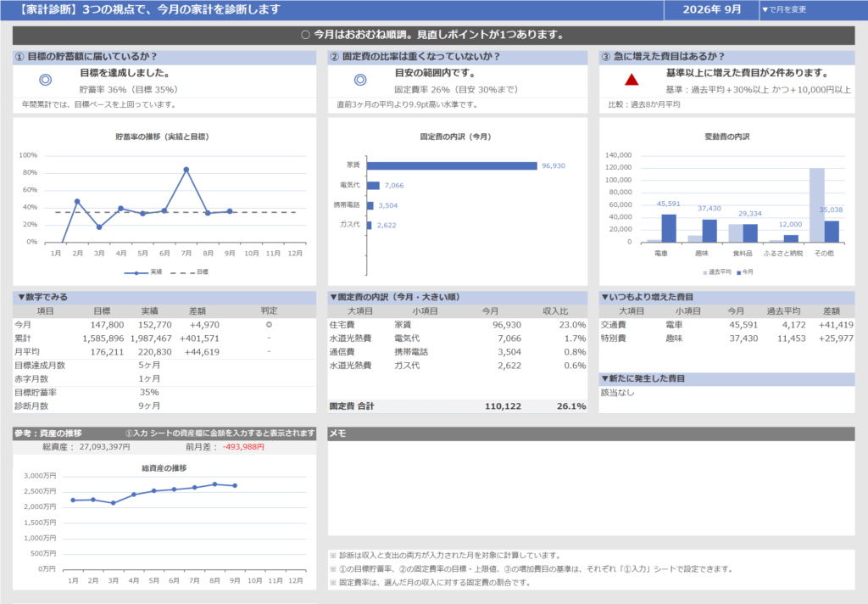Click the 食料品 chart label 29,334
This screenshot has height=604, width=868.
(750, 213)
